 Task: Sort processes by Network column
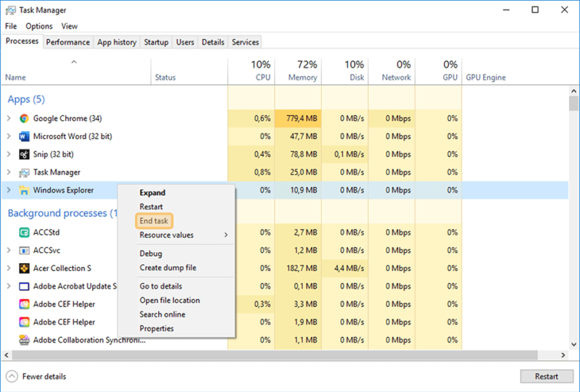click(x=391, y=72)
